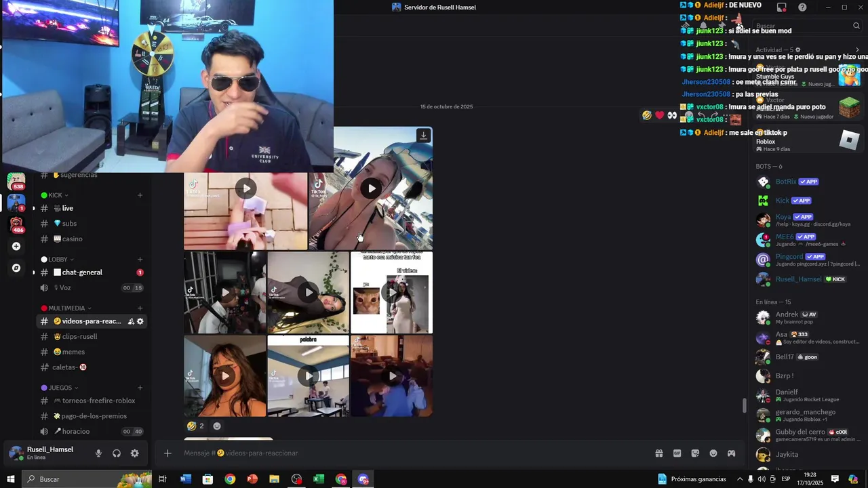Open the MEE6 bot profile

coord(808,240)
